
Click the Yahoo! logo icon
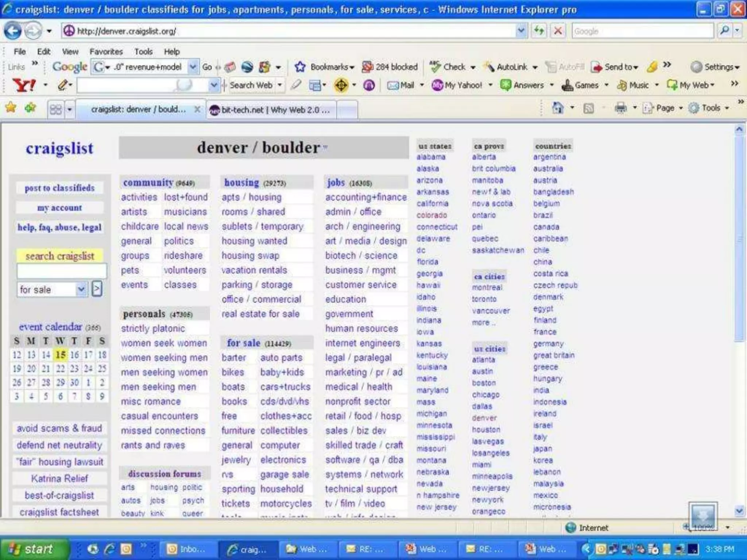point(24,85)
